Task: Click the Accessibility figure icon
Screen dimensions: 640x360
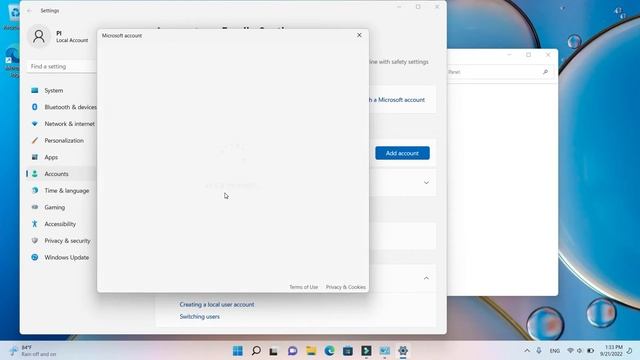Action: pos(35,224)
